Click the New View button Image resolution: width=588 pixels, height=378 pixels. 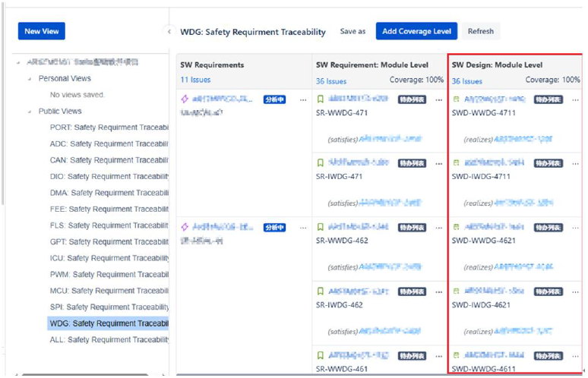(x=42, y=31)
